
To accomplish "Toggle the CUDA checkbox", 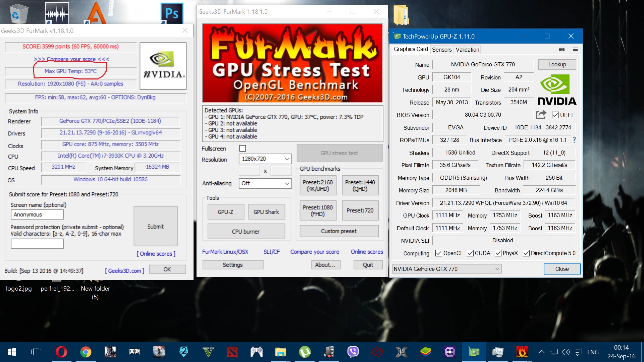I will [470, 253].
